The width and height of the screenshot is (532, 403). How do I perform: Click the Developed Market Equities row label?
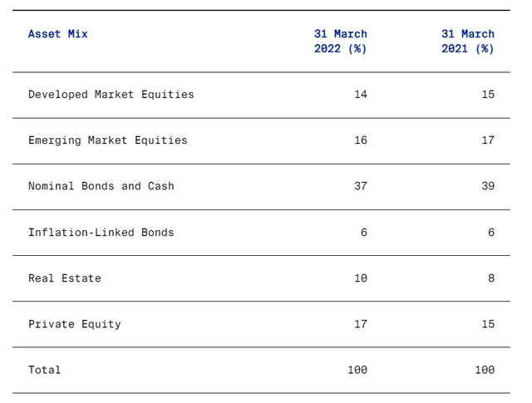point(111,95)
